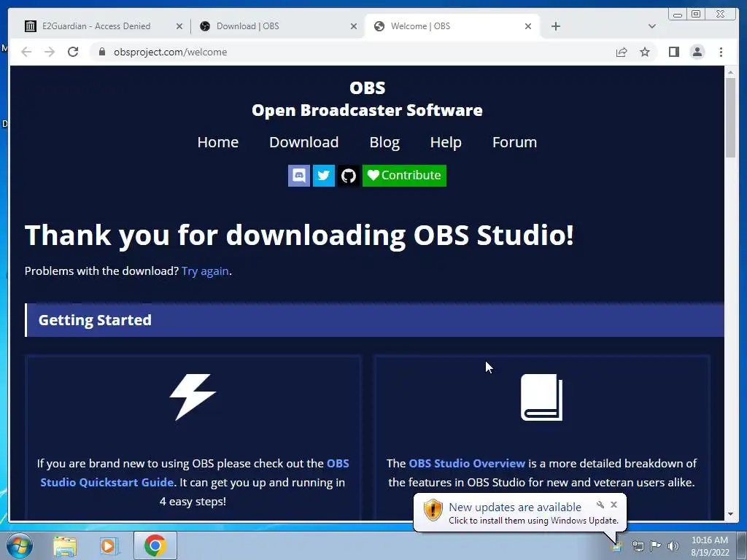This screenshot has height=560, width=747.
Task: Open the GitHub icon link
Action: coord(348,176)
